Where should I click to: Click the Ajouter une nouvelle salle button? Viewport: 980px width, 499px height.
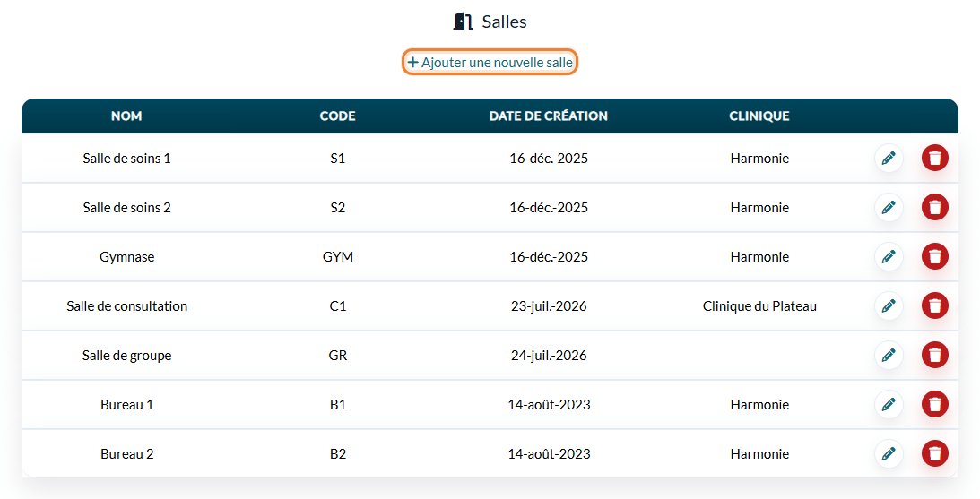click(x=490, y=63)
